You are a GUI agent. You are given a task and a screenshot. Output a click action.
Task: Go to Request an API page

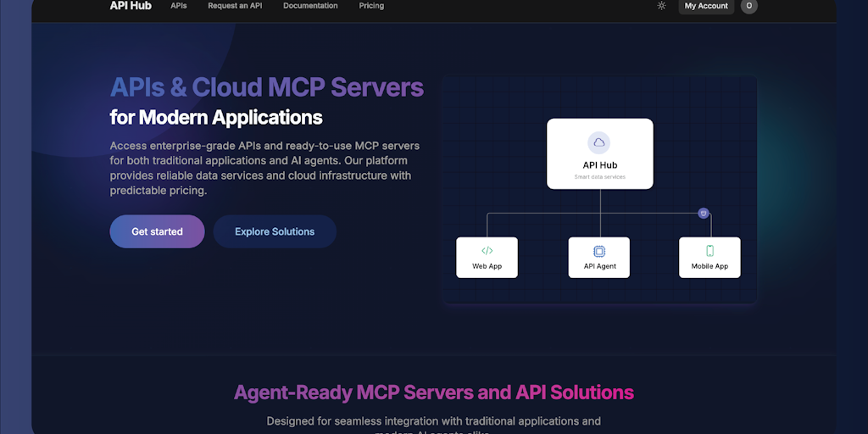click(235, 6)
